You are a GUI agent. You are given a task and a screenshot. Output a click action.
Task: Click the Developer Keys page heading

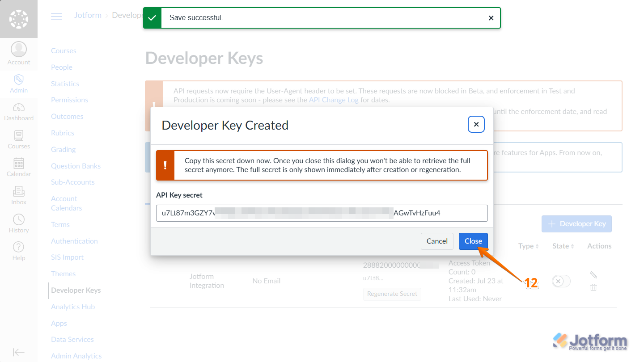[x=204, y=59]
